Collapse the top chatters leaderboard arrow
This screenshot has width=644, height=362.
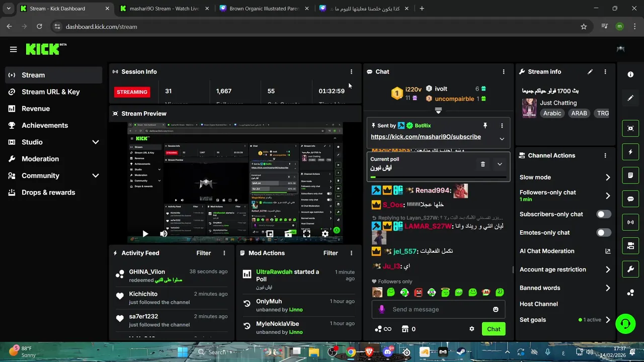pos(438,111)
